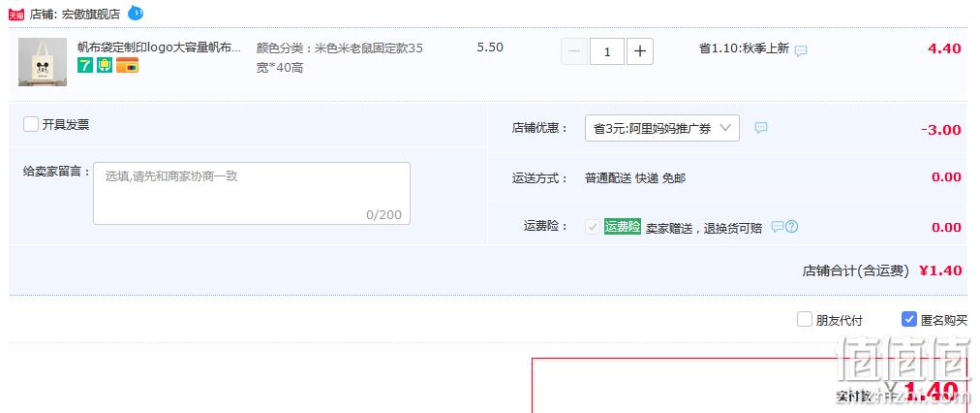Check the 朋友代付 checkbox
The width and height of the screenshot is (980, 413).
[805, 320]
